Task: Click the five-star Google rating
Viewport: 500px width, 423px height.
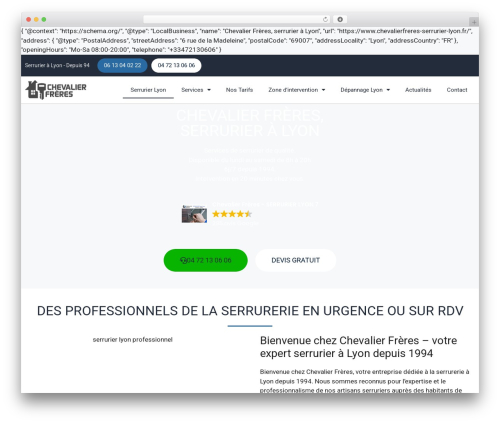Action: click(232, 214)
